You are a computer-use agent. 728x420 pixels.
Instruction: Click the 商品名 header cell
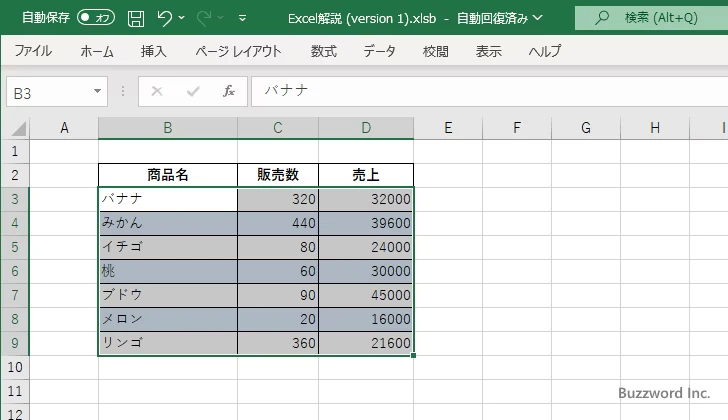point(168,175)
